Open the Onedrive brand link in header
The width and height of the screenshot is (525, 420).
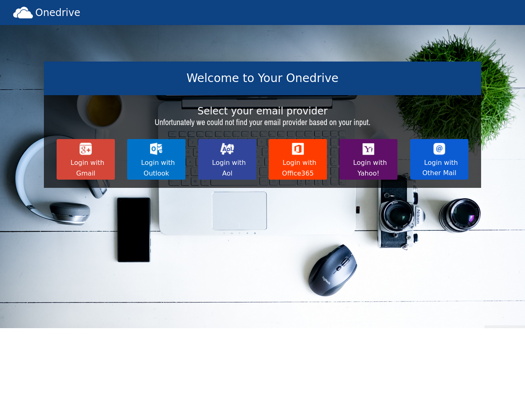point(47,13)
